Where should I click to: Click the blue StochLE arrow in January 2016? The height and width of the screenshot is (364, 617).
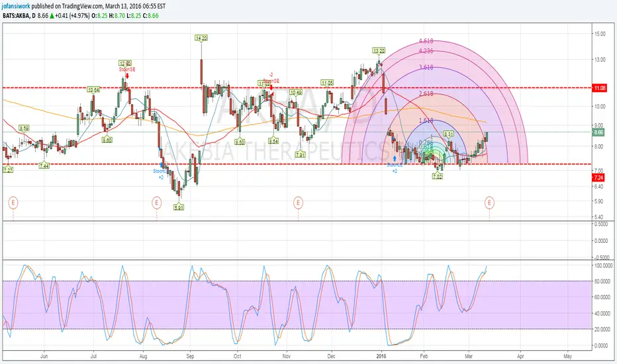(395, 159)
